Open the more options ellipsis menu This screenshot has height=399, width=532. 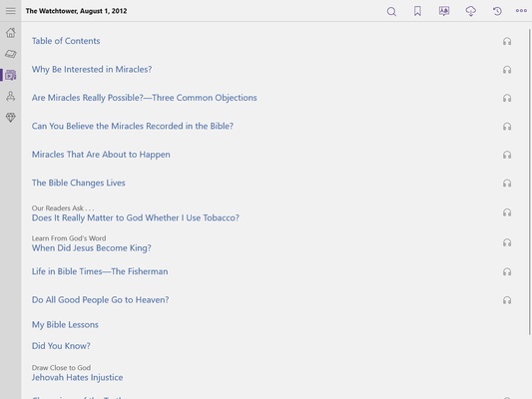click(x=521, y=11)
